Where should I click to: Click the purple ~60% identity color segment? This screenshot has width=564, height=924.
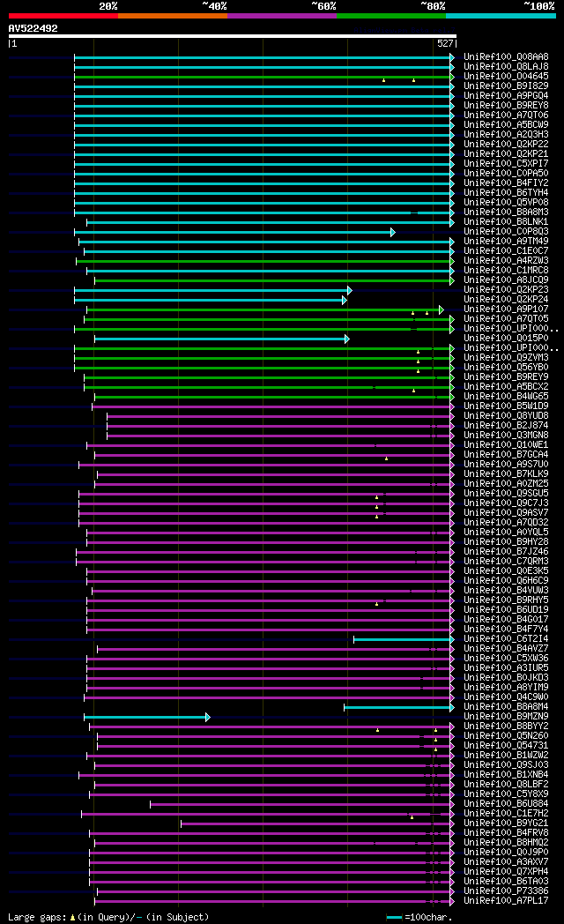pos(281,16)
